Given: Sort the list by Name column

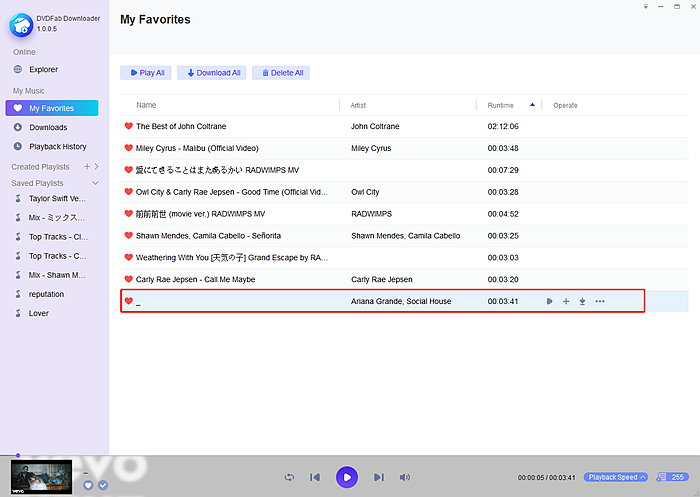Looking at the screenshot, I should point(146,105).
